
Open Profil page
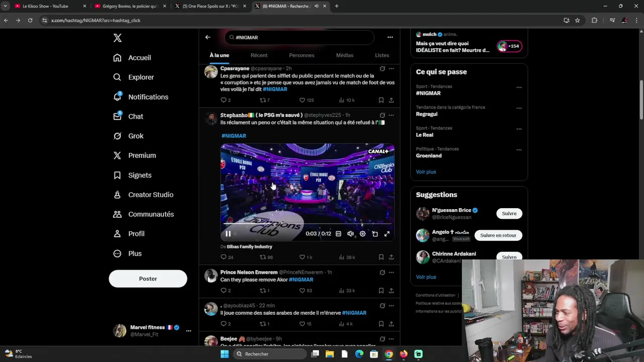point(129,234)
